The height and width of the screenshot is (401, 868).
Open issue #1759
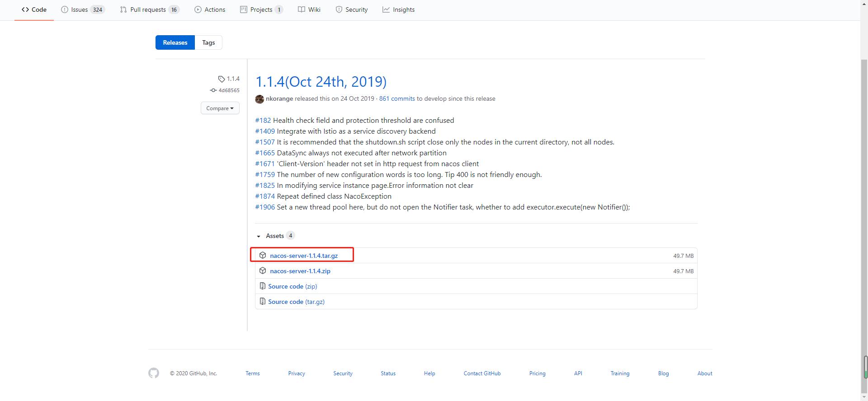(x=265, y=174)
